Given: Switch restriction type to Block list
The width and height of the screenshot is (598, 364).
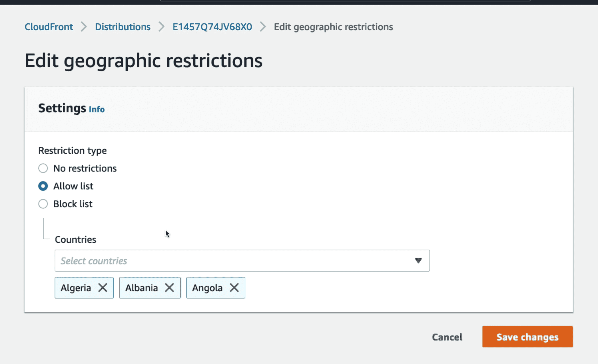Looking at the screenshot, I should point(43,204).
